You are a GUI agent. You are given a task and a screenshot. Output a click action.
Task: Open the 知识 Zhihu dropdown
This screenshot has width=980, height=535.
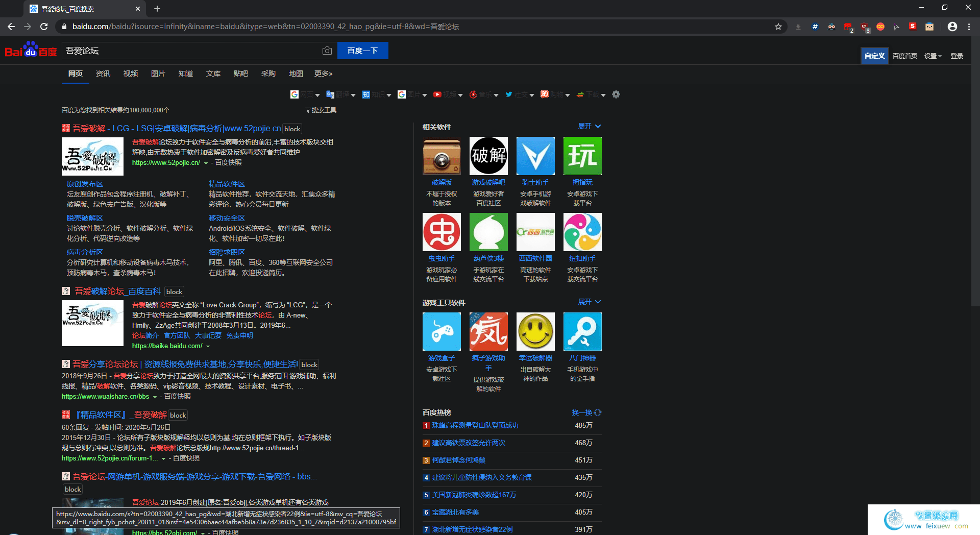(x=377, y=94)
